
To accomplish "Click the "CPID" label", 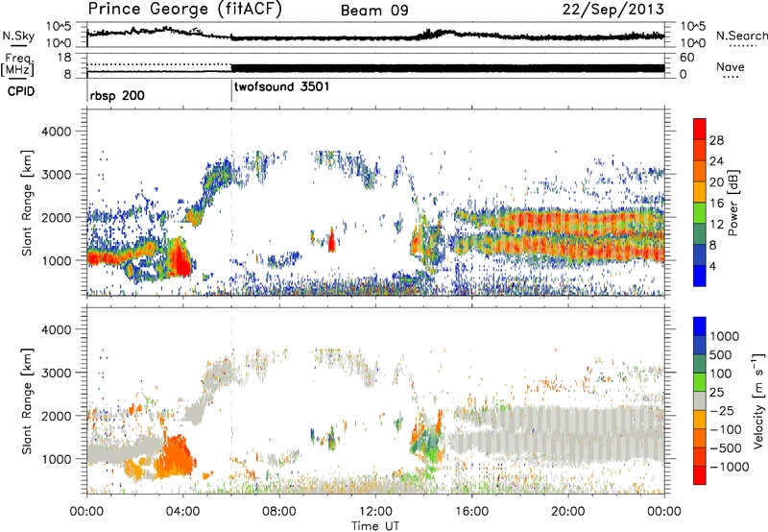I will 21,91.
